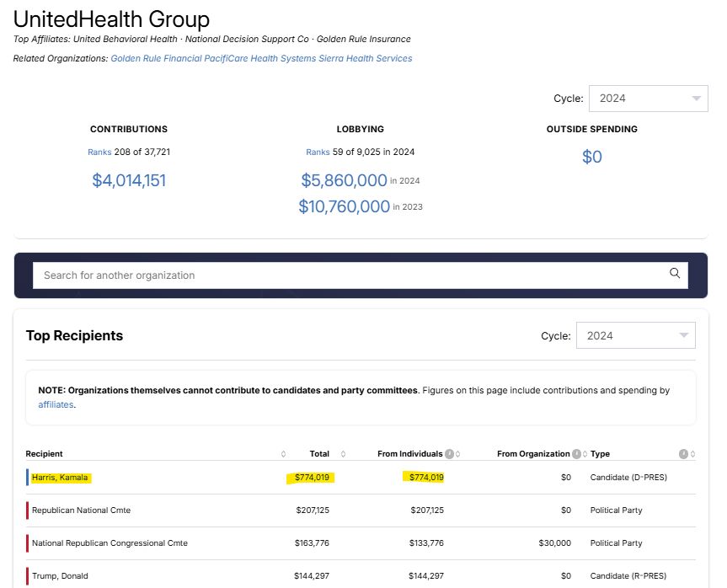Open Golden Rule Financial related organization link
Image resolution: width=727 pixels, height=588 pixels.
point(156,58)
